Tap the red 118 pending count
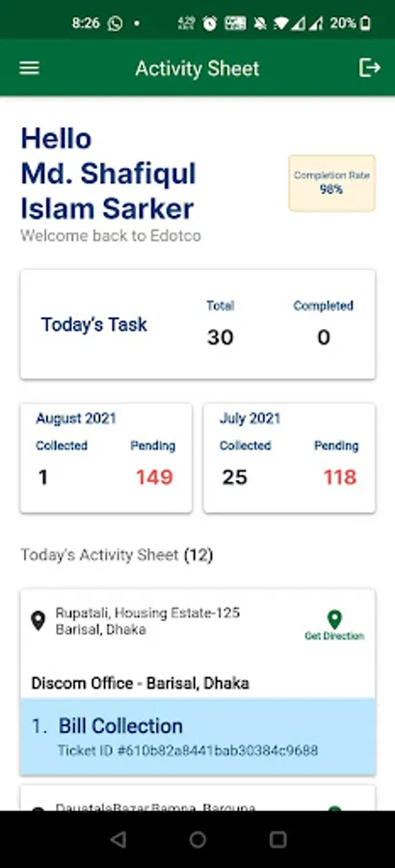395x868 pixels. pyautogui.click(x=340, y=477)
